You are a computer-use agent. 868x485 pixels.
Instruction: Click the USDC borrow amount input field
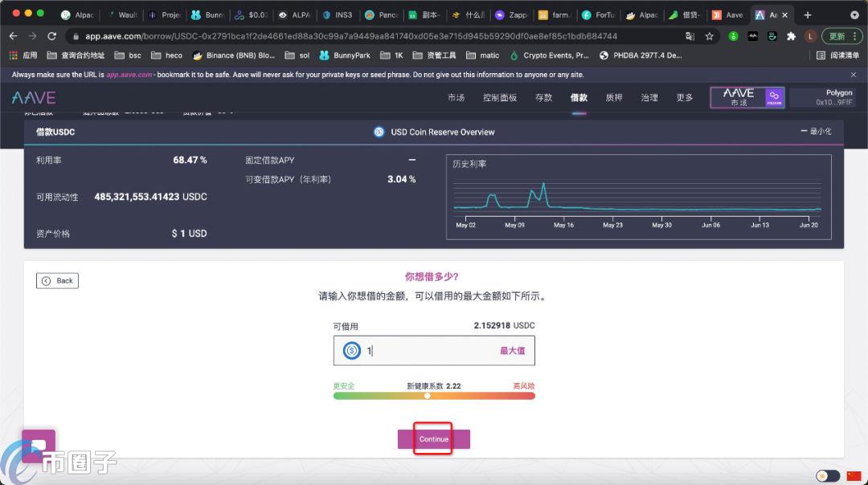pos(434,351)
